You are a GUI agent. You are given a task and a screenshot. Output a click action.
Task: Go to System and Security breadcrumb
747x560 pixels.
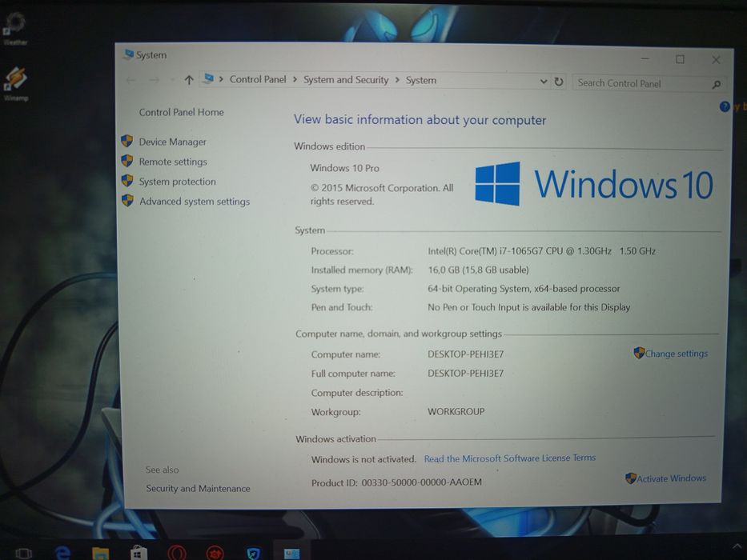346,80
